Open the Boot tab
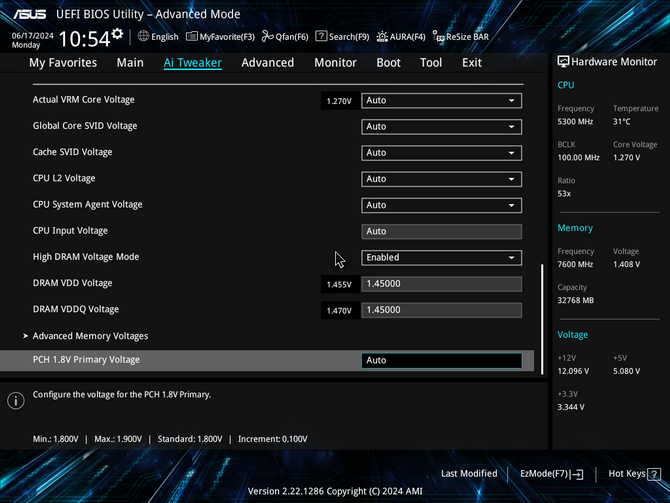The width and height of the screenshot is (670, 503). click(388, 63)
